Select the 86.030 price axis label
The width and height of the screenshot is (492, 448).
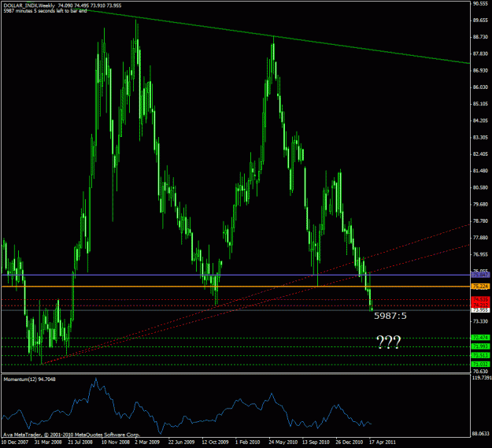click(480, 87)
